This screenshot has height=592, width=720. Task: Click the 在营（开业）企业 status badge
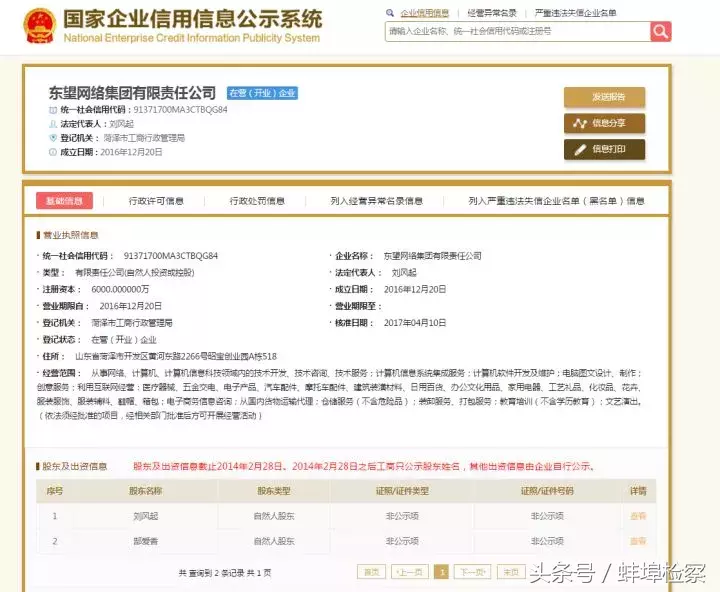(x=262, y=93)
